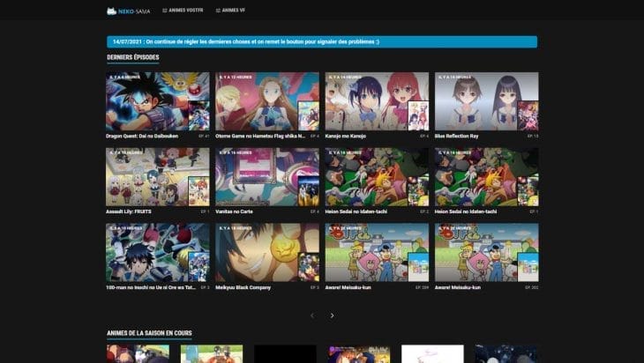The image size is (644, 363).
Task: Open the Animes VF menu
Action: 233,11
